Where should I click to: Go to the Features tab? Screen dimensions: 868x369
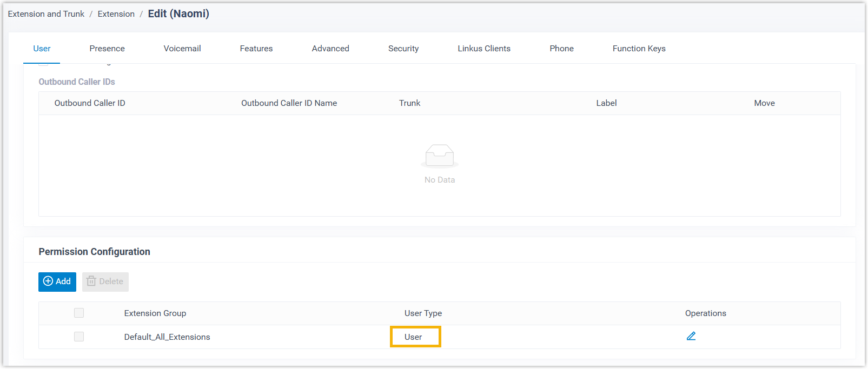point(256,49)
